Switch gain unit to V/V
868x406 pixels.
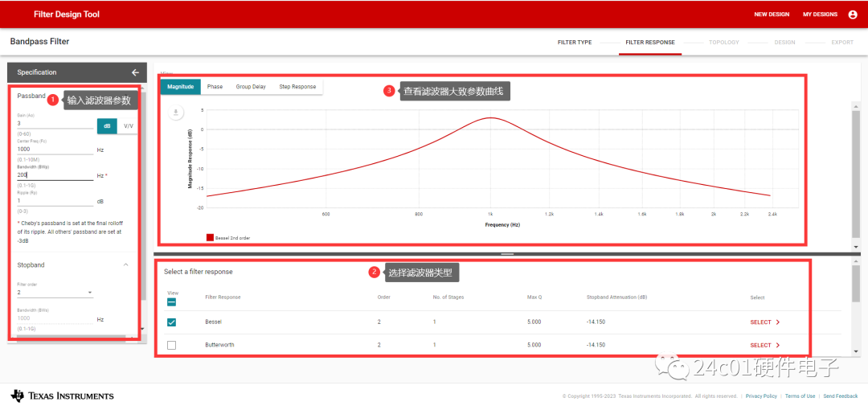[x=128, y=125]
